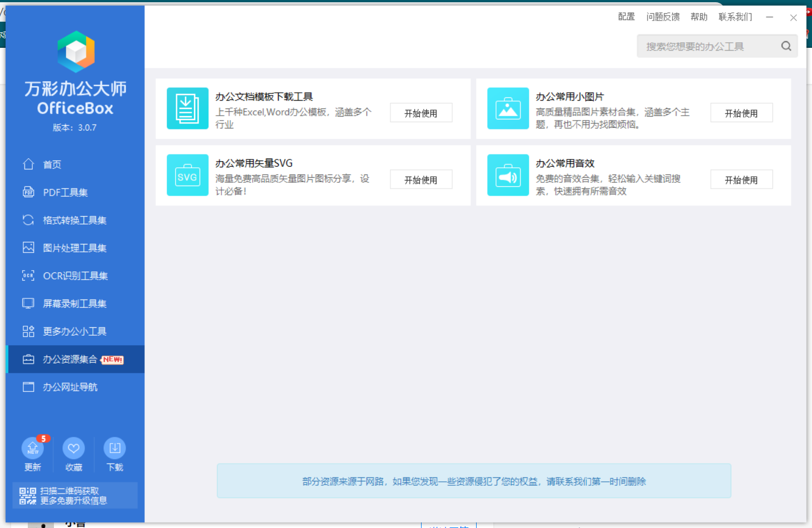Go to 图片处理工具集
The height and width of the screenshot is (528, 812).
[x=75, y=248]
